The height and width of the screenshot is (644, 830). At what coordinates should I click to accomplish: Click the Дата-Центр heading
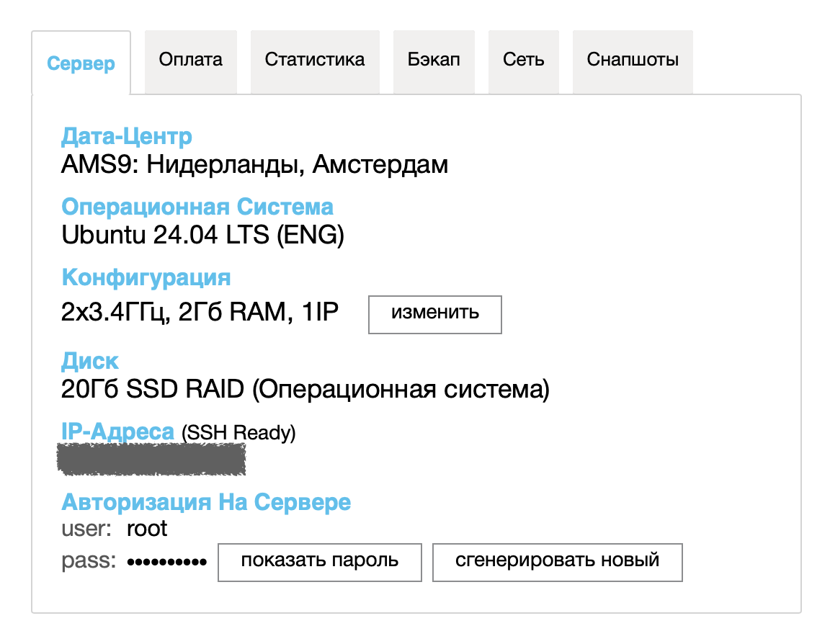pyautogui.click(x=127, y=136)
